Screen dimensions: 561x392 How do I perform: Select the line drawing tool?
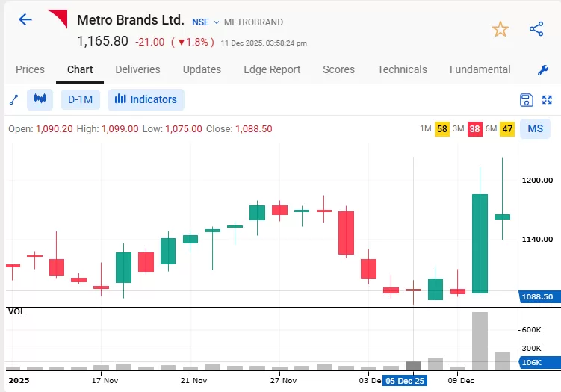[14, 99]
